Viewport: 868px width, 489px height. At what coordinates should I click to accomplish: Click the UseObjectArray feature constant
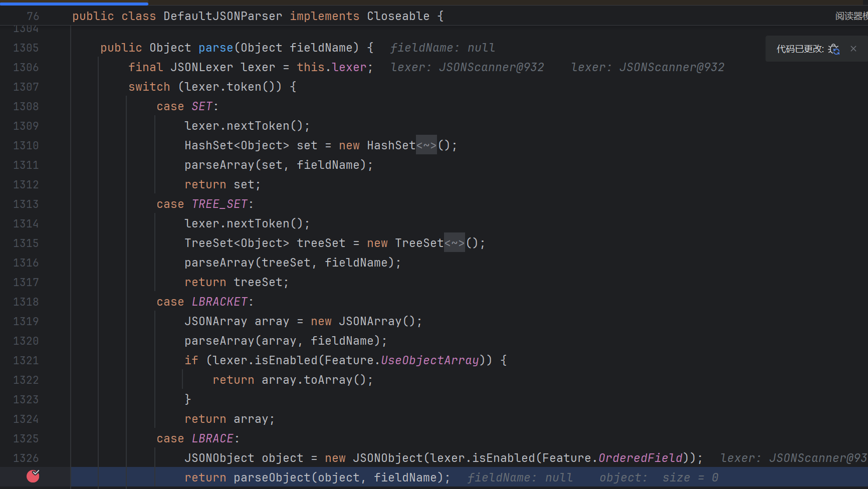coord(430,360)
